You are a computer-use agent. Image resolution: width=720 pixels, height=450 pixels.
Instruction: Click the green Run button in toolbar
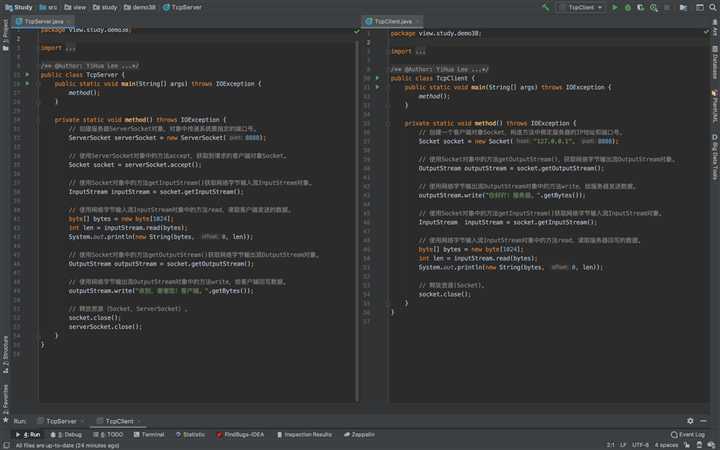[615, 7]
